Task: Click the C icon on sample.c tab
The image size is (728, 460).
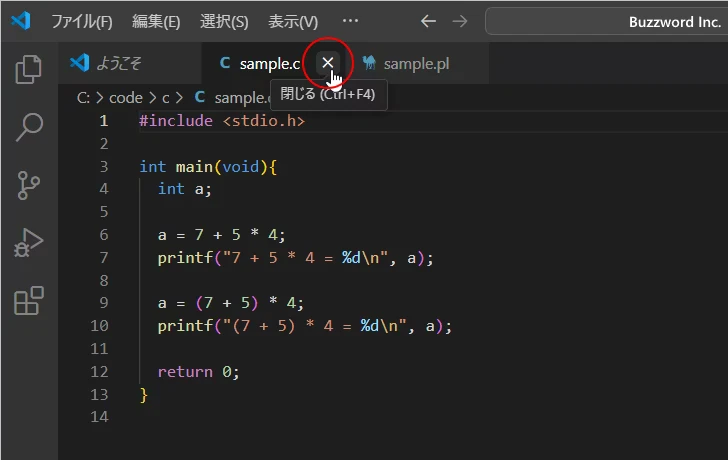Action: click(225, 63)
